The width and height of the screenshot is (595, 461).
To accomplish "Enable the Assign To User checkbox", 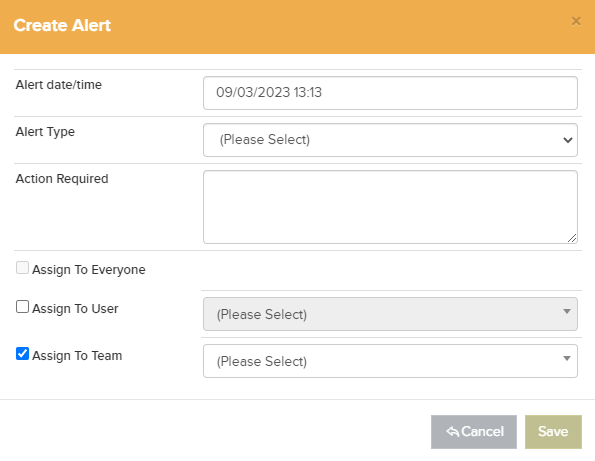I will click(x=22, y=307).
